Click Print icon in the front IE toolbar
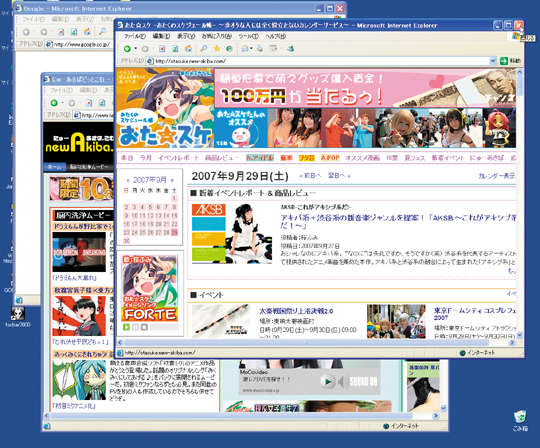The width and height of the screenshot is (540, 448). 260,49
